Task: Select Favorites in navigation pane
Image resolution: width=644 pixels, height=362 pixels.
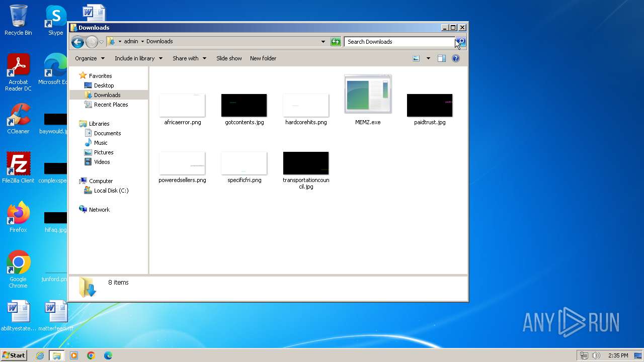Action: pyautogui.click(x=100, y=76)
